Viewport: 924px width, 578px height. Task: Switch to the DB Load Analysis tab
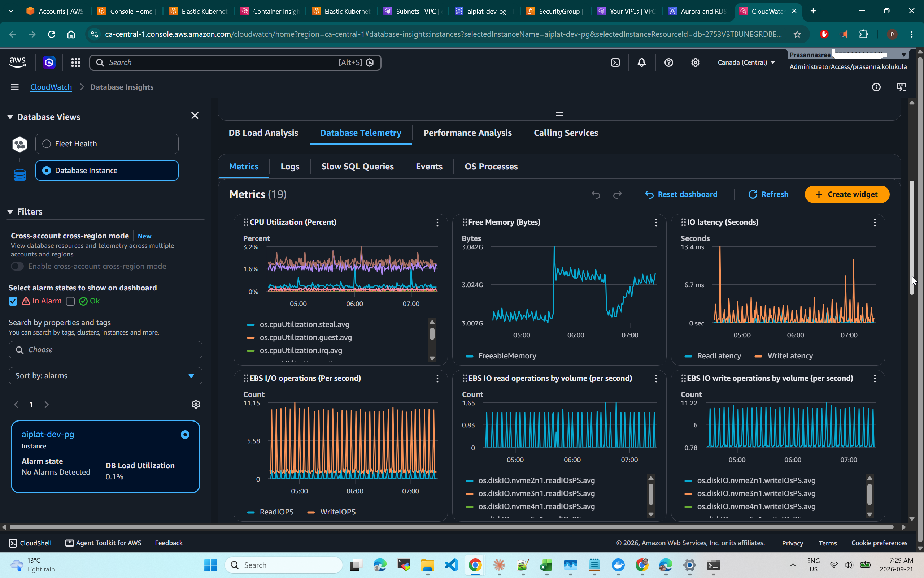click(263, 133)
